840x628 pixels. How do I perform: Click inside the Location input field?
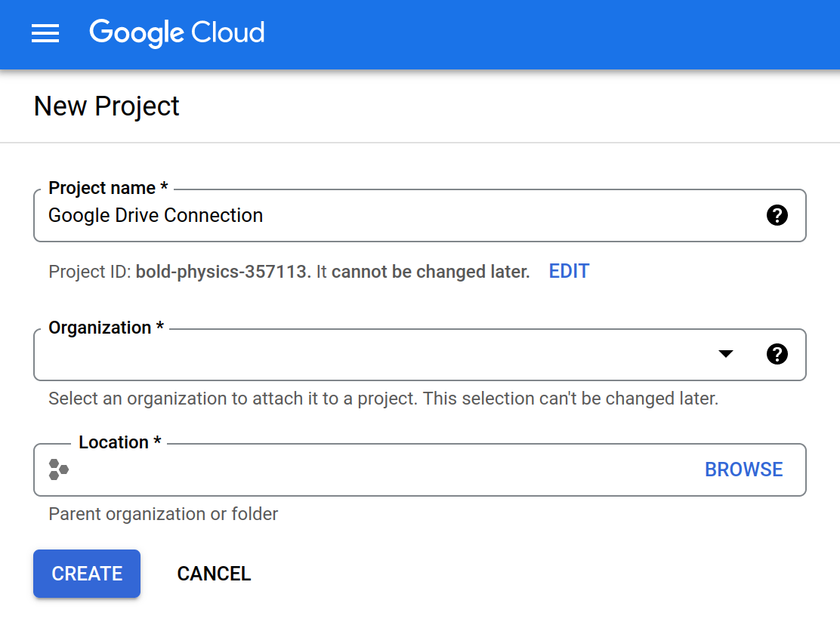click(x=378, y=470)
